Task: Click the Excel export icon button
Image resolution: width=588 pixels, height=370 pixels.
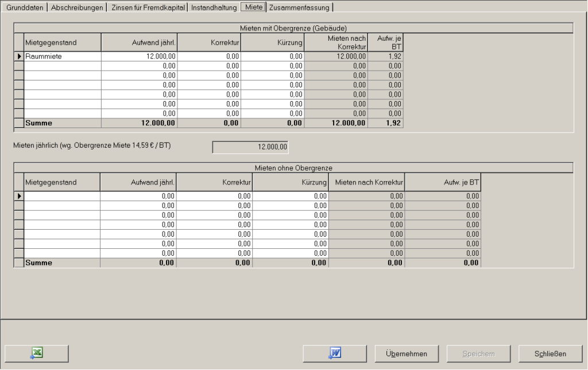Action: coord(36,354)
